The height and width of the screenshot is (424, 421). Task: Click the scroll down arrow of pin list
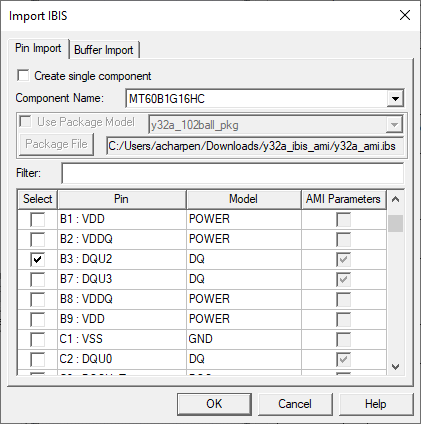tap(396, 367)
